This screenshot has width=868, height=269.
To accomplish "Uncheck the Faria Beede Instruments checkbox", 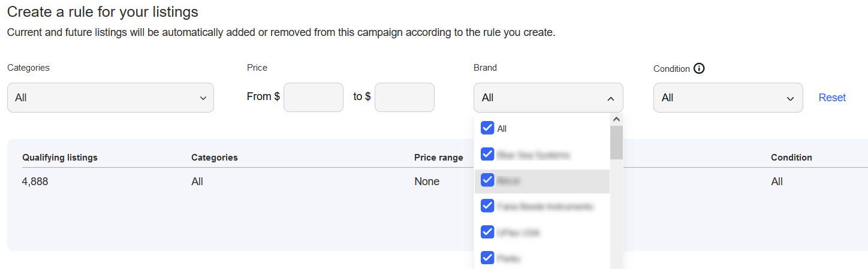I will (487, 206).
